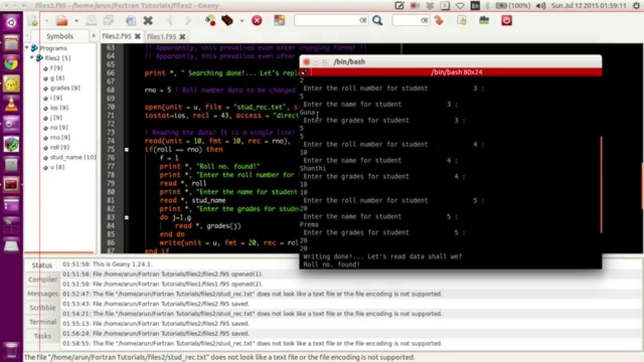Open the Trash in the launcher
This screenshot has height=362, width=644.
[11, 350]
